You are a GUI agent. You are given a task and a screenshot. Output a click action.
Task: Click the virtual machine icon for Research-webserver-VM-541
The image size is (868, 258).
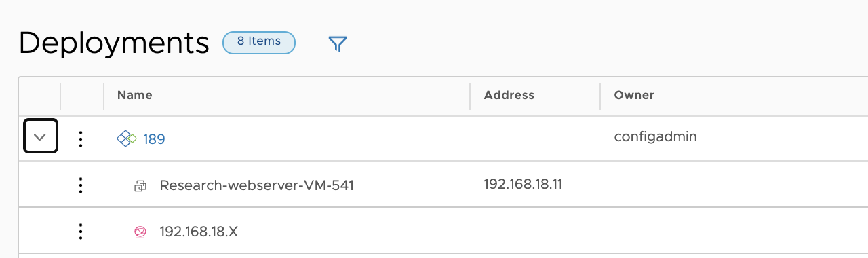coord(140,185)
